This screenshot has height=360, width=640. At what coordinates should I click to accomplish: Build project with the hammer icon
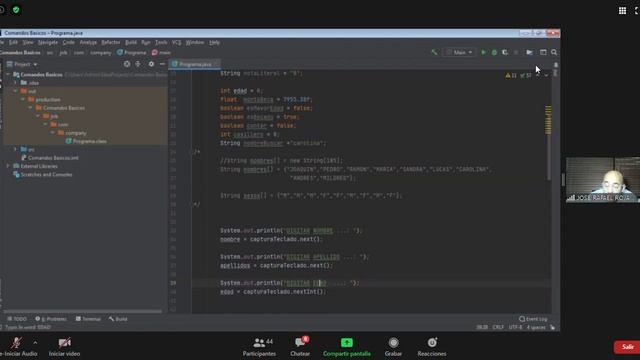click(x=434, y=52)
